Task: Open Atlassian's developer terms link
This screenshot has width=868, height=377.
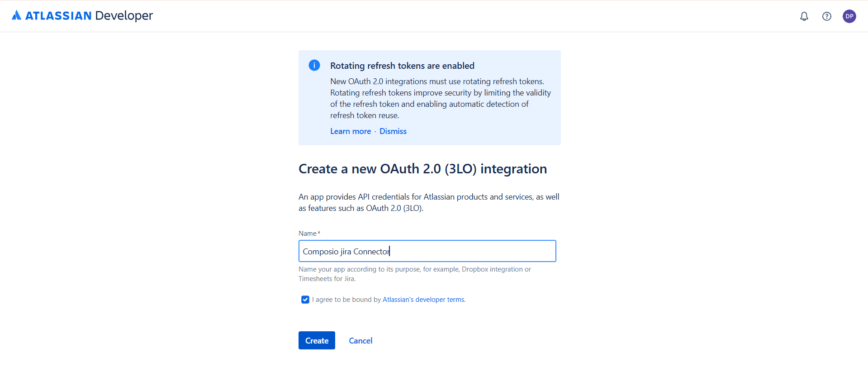Action: tap(424, 300)
